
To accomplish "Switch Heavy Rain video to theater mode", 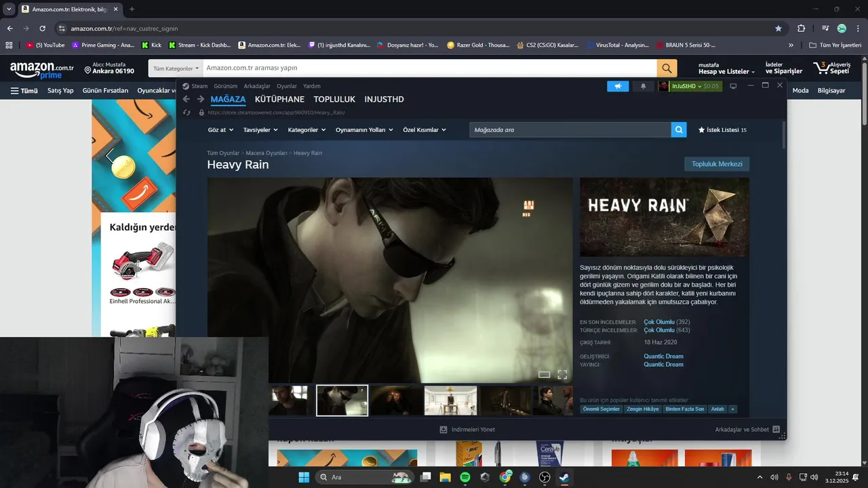I will coord(544,374).
